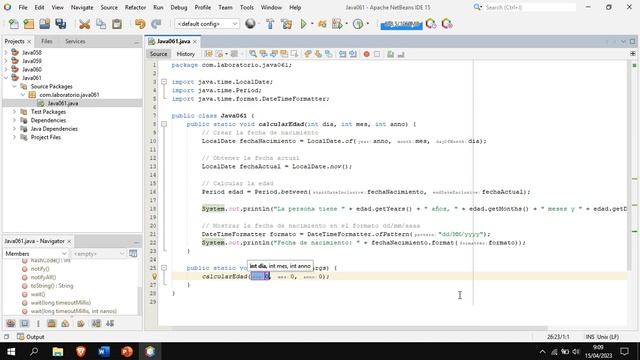Close the Navigator panel tab
The height and width of the screenshot is (360, 640).
[69, 242]
